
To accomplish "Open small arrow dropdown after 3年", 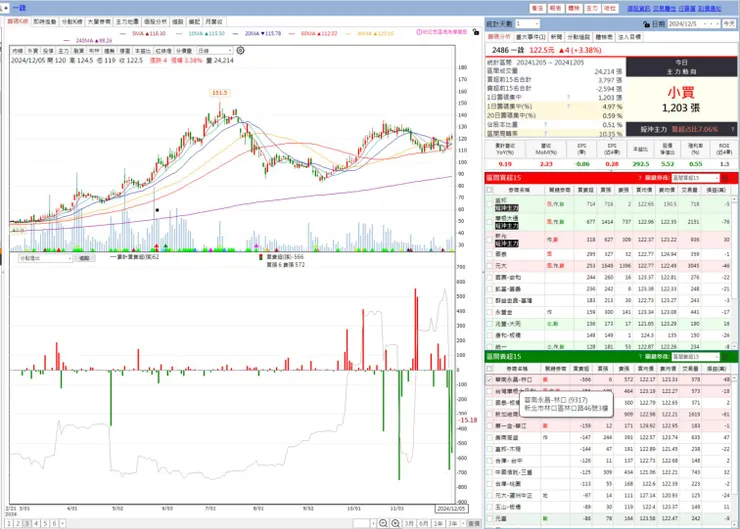I will (x=463, y=523).
